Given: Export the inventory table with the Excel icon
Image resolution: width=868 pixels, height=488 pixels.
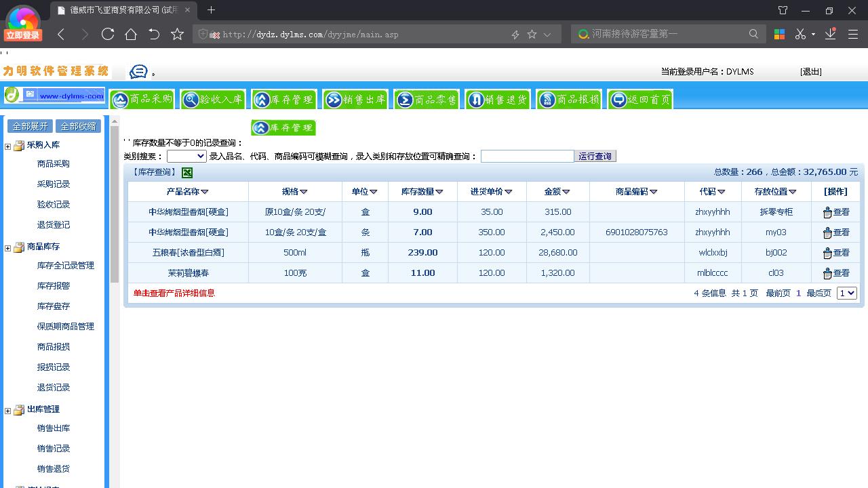Looking at the screenshot, I should (x=186, y=173).
